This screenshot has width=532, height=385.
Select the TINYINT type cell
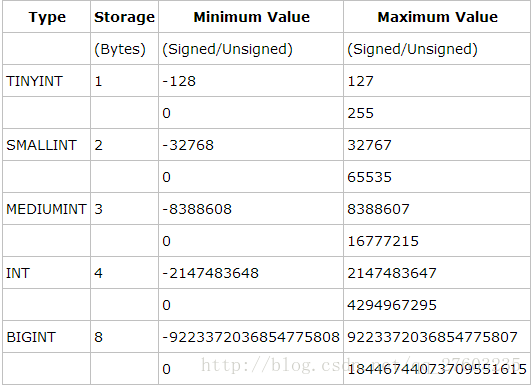[x=47, y=81]
